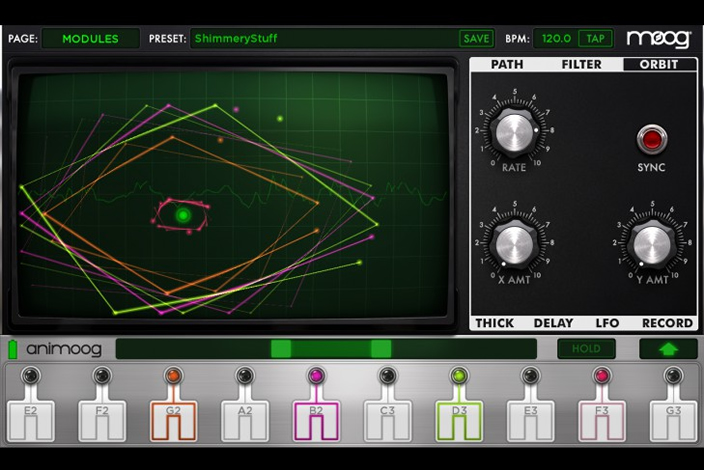Click the indicator light above F2 key
The image size is (704, 470).
102,375
